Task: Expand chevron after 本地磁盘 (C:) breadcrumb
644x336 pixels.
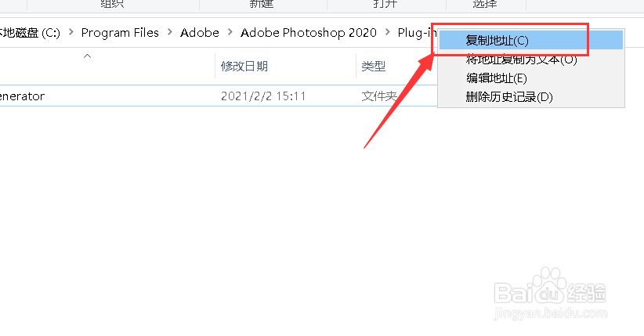Action: tap(71, 32)
